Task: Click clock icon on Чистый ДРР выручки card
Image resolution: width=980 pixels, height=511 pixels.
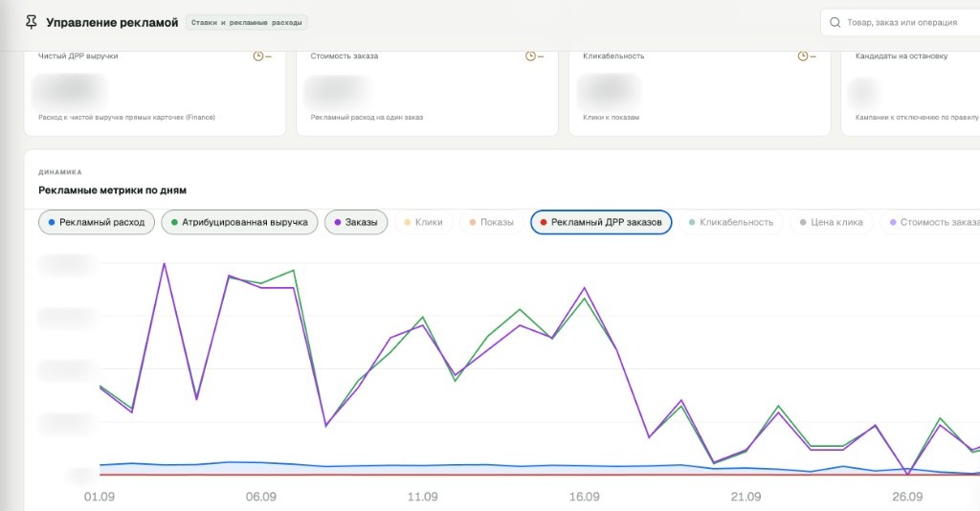Action: pos(258,56)
